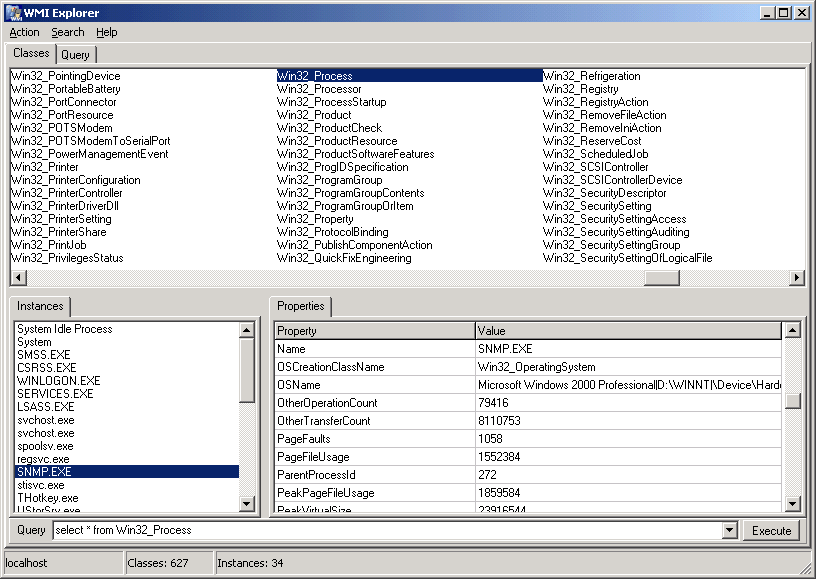816x579 pixels.
Task: Click the Instances panel tab
Action: (40, 307)
